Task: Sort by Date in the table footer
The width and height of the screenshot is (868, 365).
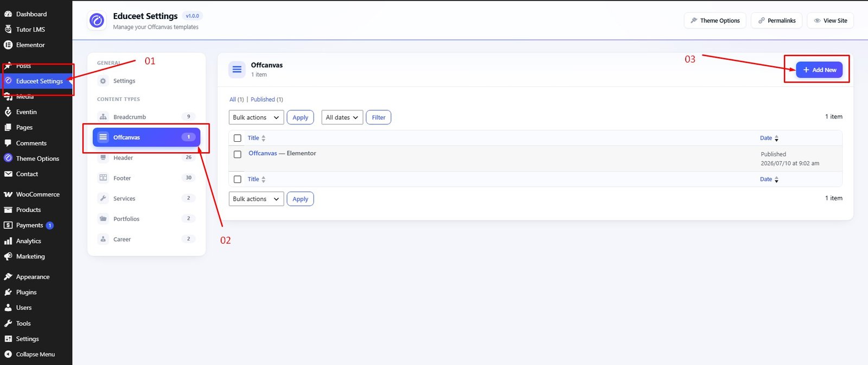Action: (769, 179)
